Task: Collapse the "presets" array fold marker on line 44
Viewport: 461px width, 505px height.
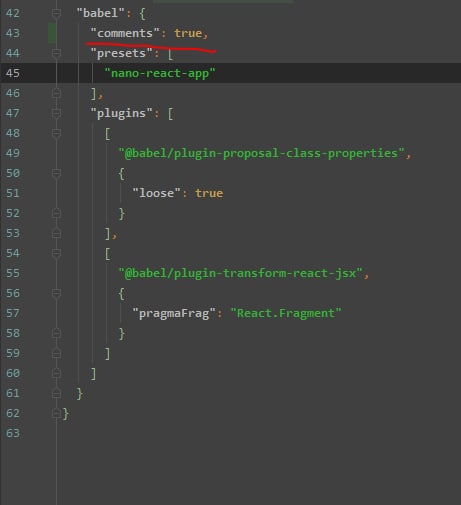Action: point(56,53)
